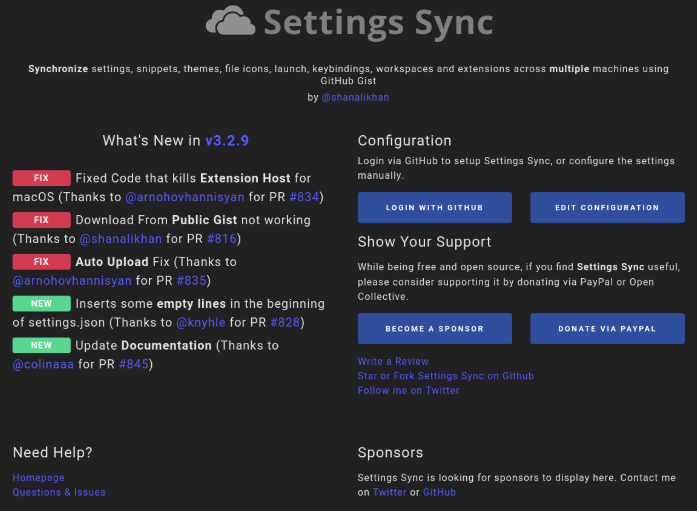Click the bold Documentation text
This screenshot has width=697, height=511.
(x=167, y=345)
